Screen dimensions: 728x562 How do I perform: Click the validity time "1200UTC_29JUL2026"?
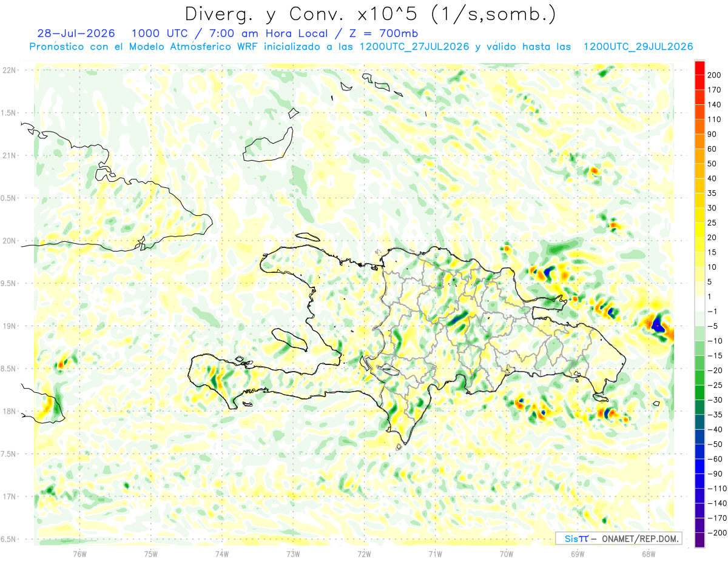coord(638,47)
